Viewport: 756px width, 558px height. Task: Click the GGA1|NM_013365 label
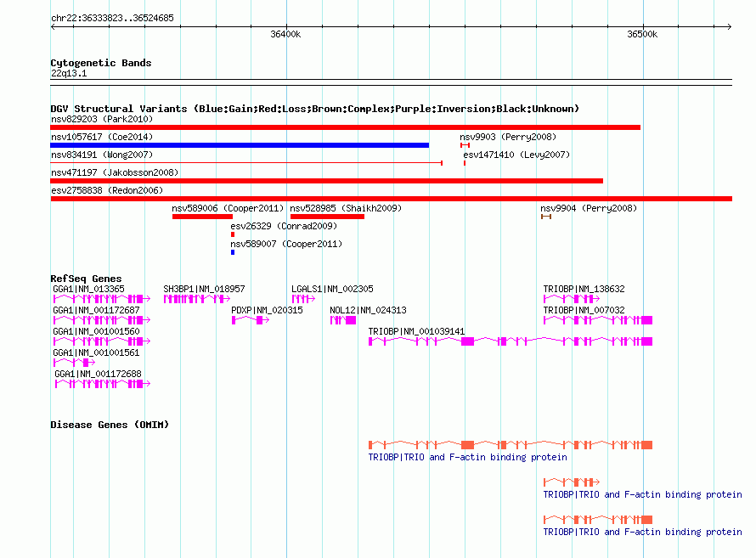point(88,289)
